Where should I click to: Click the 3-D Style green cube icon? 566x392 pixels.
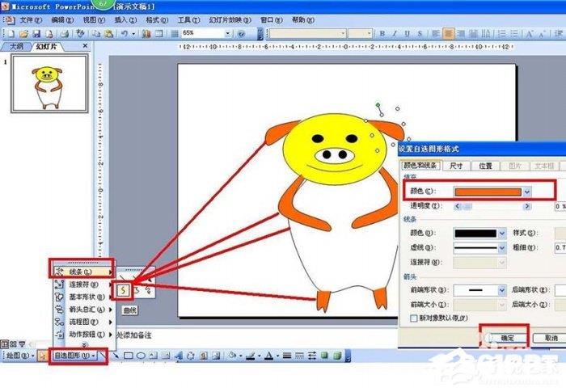tap(337, 356)
